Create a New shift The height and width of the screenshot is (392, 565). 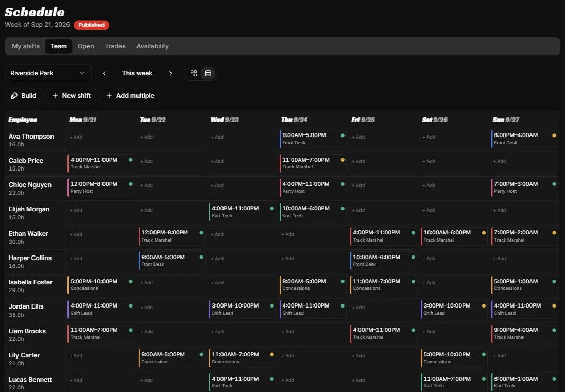pyautogui.click(x=71, y=96)
